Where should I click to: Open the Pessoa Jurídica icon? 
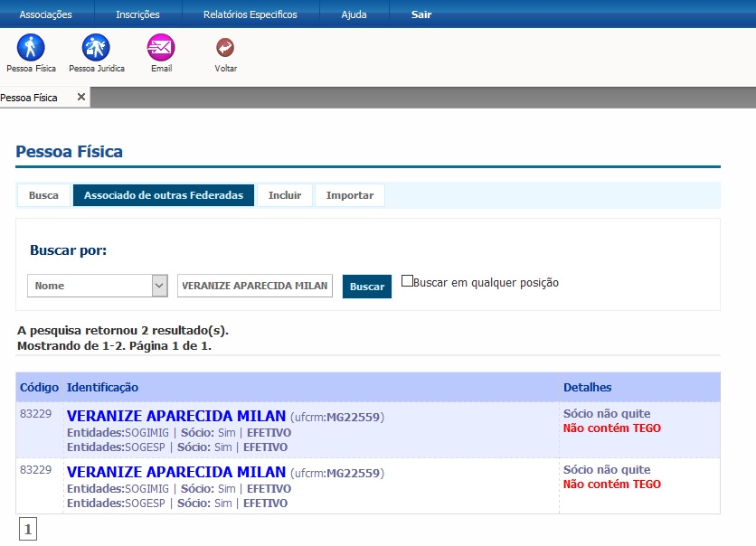point(96,48)
